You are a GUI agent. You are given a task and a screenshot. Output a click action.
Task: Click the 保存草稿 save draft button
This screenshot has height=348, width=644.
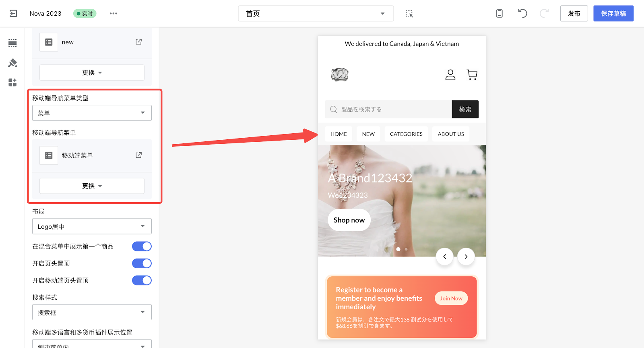pos(613,14)
